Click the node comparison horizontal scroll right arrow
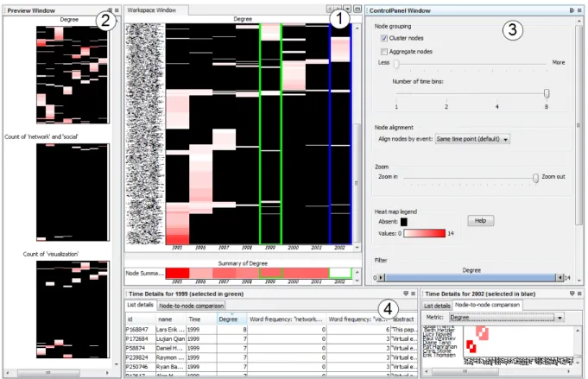The width and height of the screenshot is (588, 379). click(569, 371)
